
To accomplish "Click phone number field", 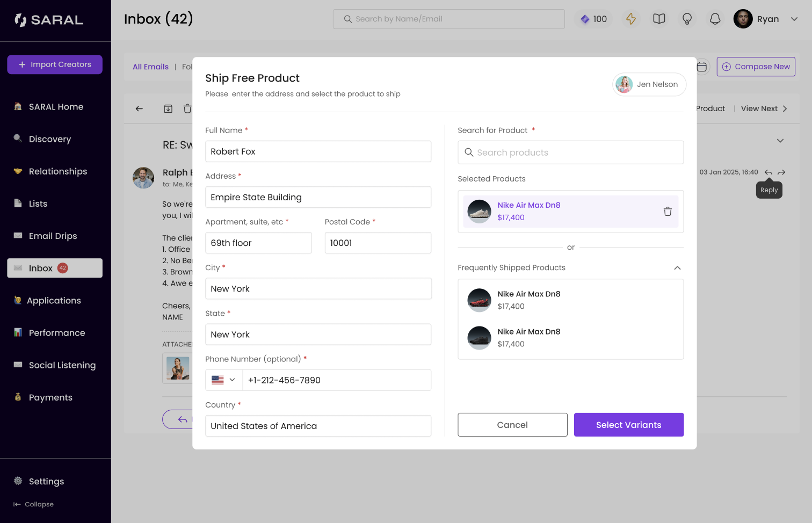I will [x=337, y=380].
